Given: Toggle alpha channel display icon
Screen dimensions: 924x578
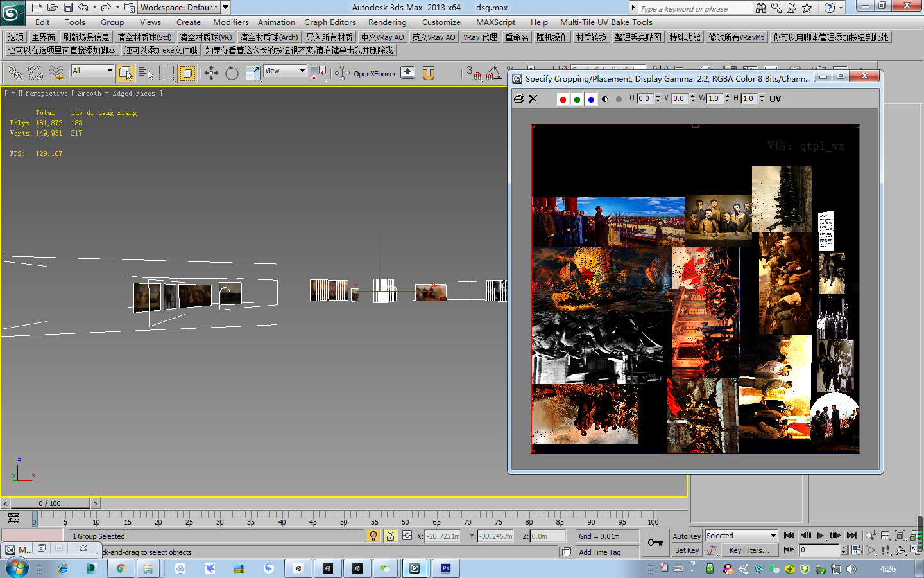Looking at the screenshot, I should click(605, 99).
